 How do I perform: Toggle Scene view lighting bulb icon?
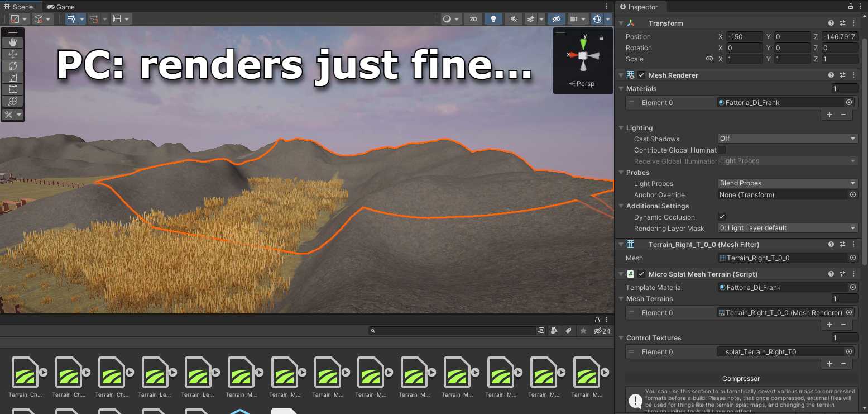pos(493,18)
